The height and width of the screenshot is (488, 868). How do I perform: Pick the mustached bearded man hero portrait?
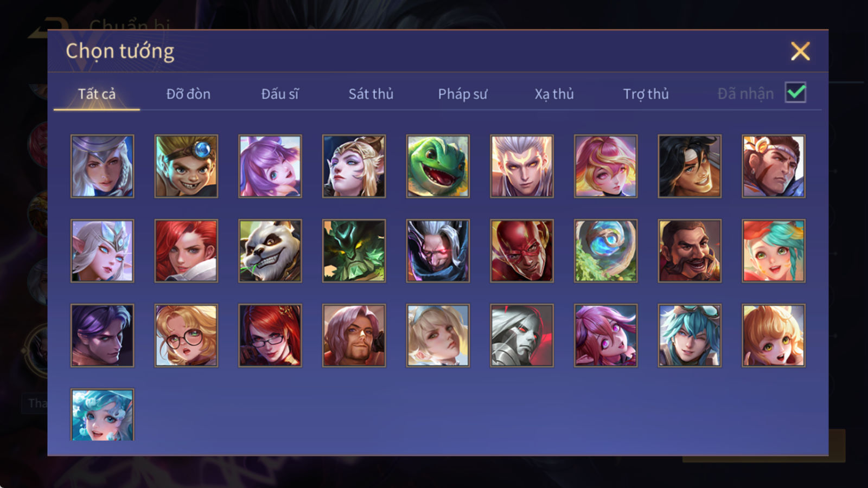(x=690, y=251)
